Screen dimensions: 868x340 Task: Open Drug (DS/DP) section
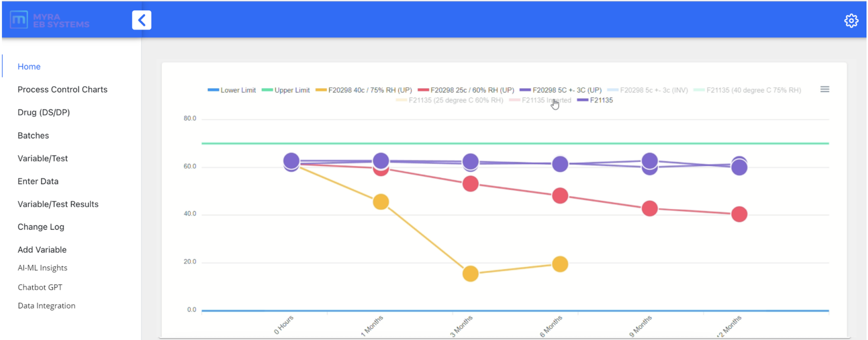point(44,112)
